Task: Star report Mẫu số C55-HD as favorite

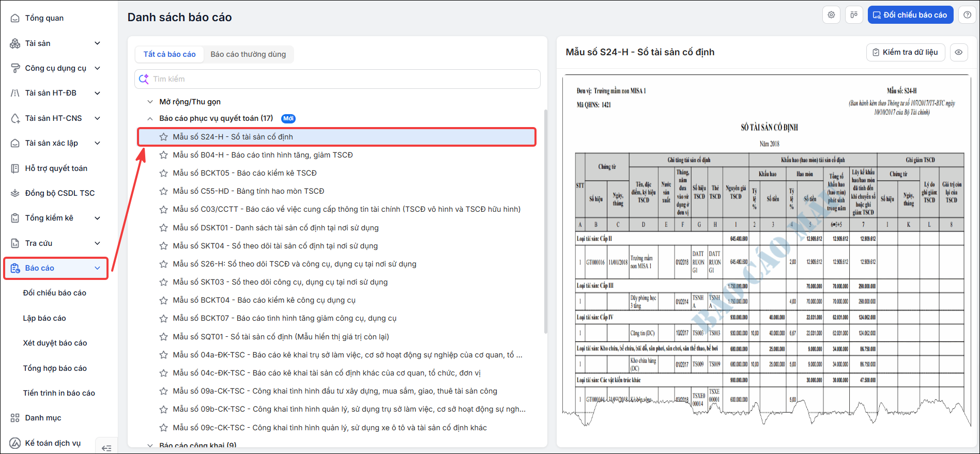Action: click(163, 191)
